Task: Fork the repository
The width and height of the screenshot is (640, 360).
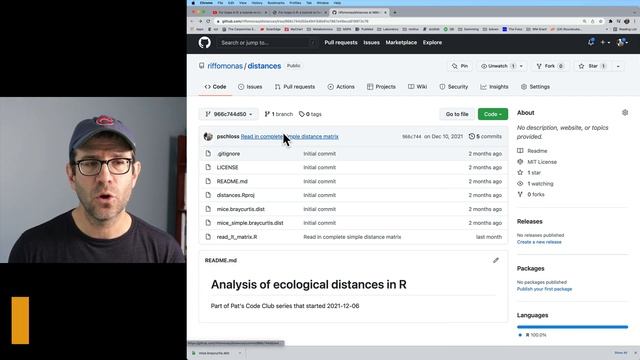Action: (x=550, y=66)
